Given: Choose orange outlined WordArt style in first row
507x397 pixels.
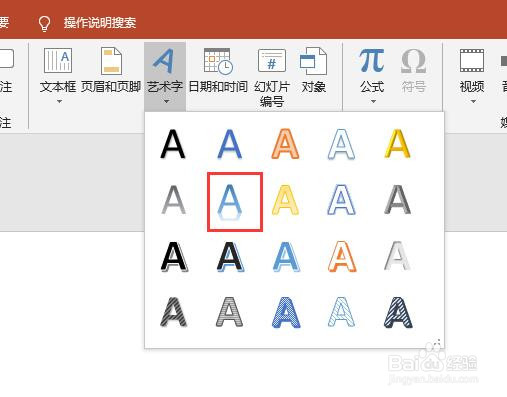Looking at the screenshot, I should point(285,144).
